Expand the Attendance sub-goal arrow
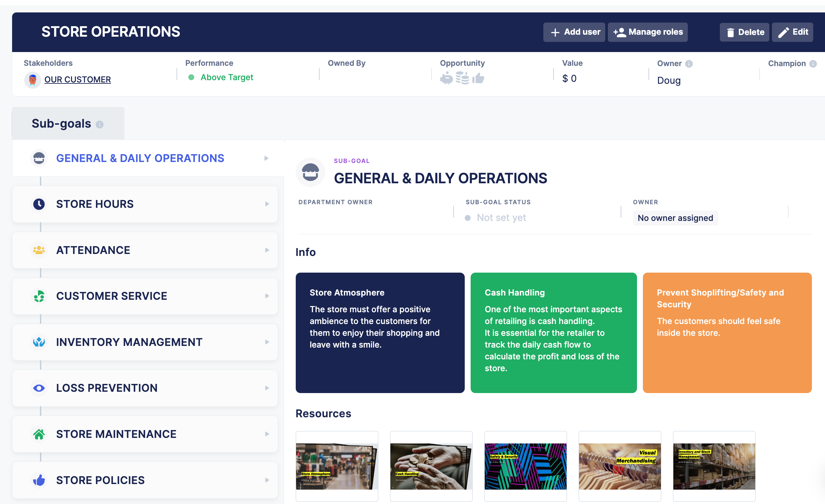Image resolution: width=825 pixels, height=504 pixels. pos(267,250)
